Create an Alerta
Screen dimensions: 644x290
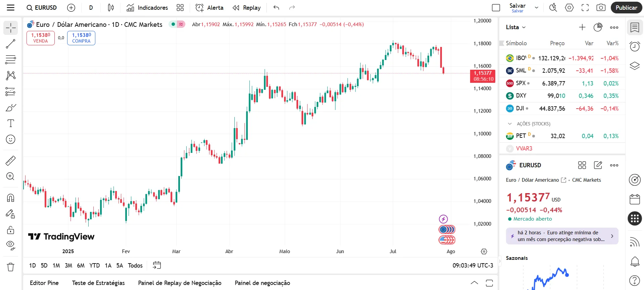210,7
